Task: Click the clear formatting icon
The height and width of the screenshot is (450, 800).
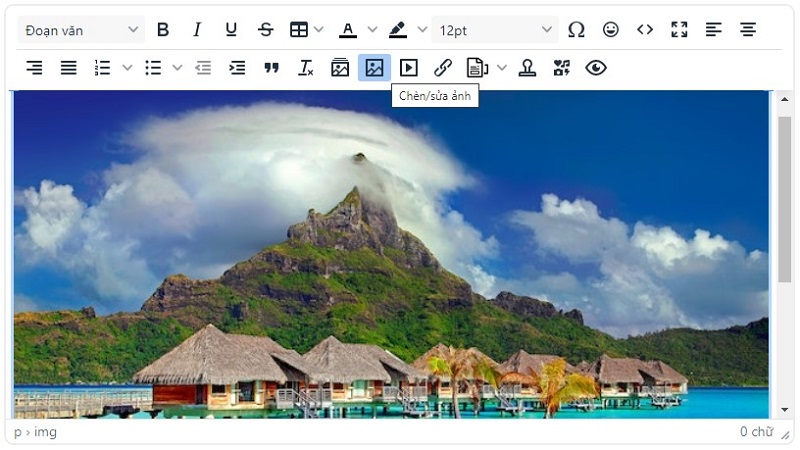Action: coord(305,68)
